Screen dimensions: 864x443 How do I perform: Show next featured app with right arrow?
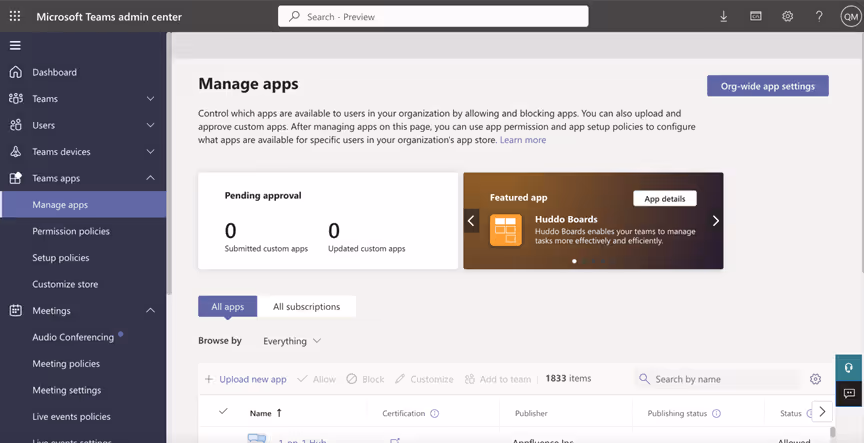[x=716, y=221]
